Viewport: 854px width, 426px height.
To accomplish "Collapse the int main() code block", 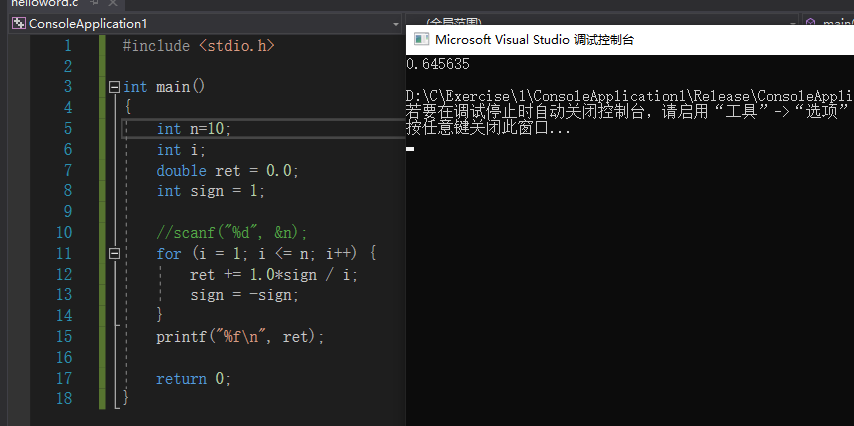I will click(114, 87).
